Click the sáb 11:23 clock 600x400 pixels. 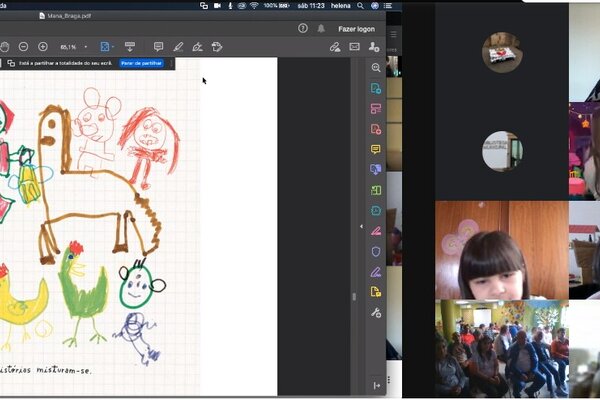(311, 5)
